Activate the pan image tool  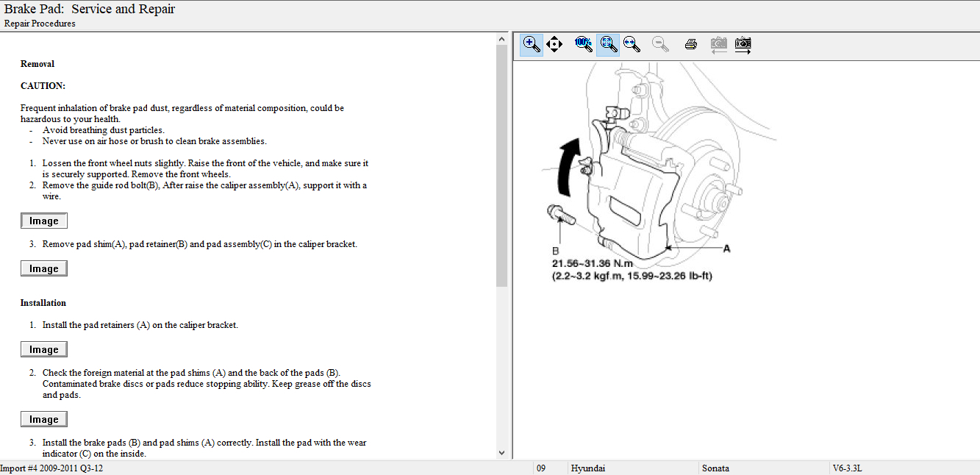pyautogui.click(x=554, y=44)
